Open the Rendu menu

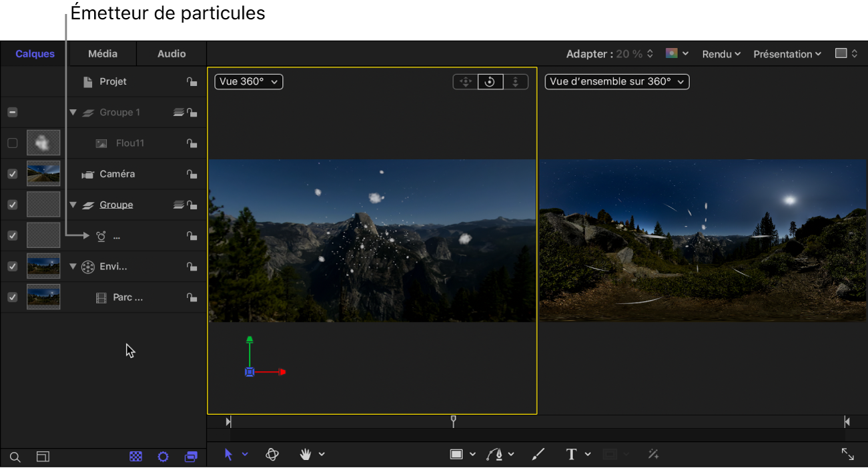click(x=721, y=54)
